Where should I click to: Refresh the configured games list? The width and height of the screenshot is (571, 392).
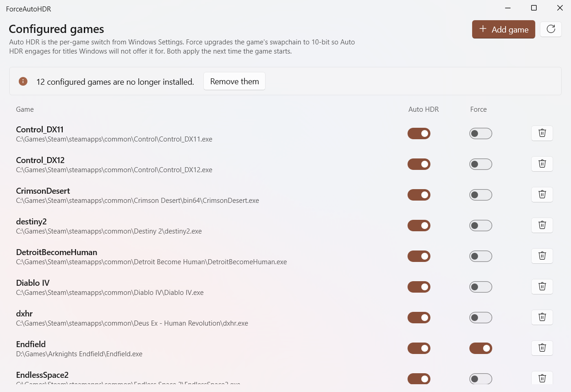point(551,29)
